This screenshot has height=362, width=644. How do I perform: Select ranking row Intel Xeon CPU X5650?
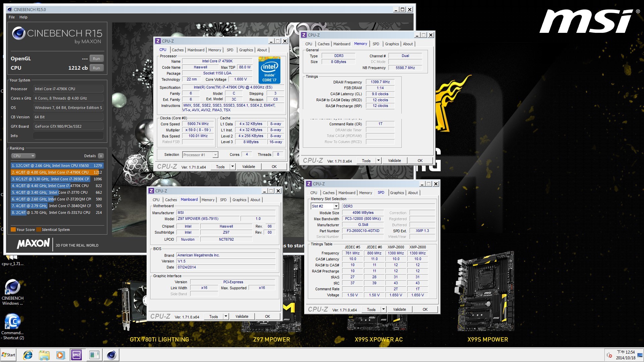(57, 166)
